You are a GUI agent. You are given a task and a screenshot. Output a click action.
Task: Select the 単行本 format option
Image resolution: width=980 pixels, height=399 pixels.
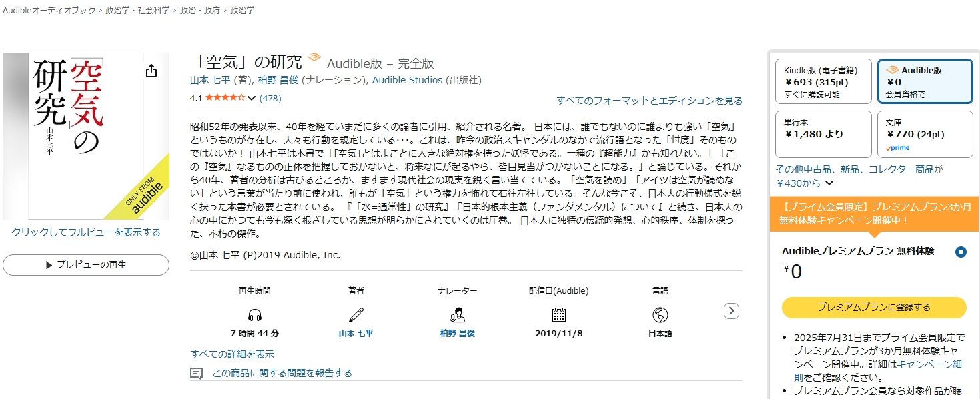[x=823, y=134]
